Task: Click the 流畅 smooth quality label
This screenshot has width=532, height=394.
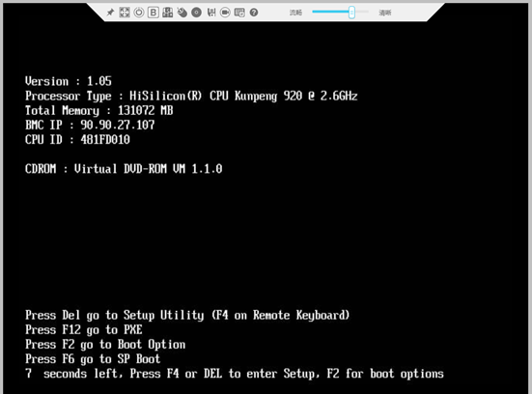Action: point(295,13)
